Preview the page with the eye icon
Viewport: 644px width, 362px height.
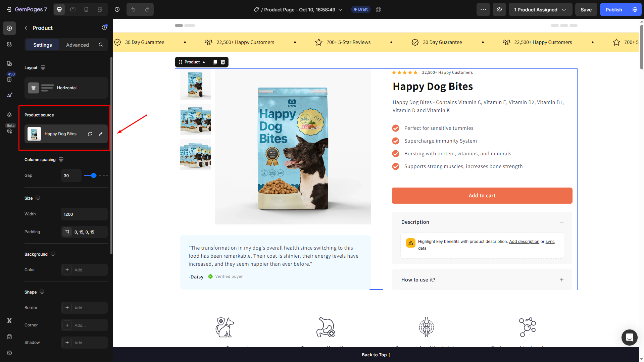tap(499, 9)
